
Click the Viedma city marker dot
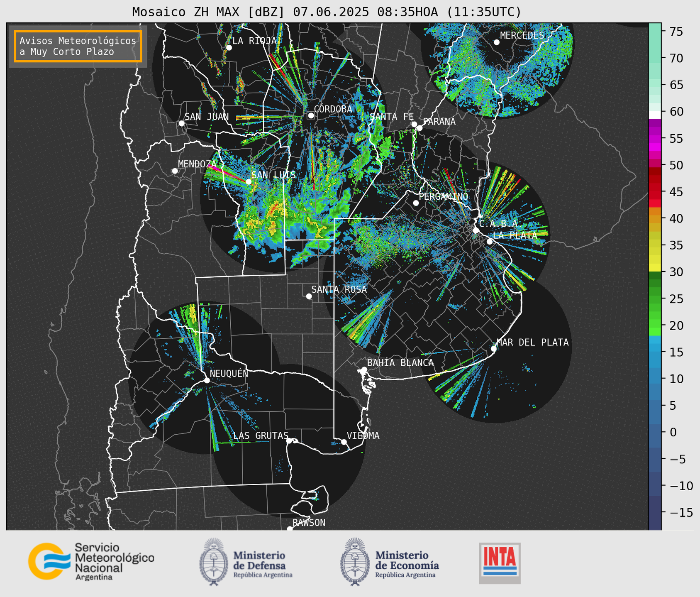tap(344, 442)
